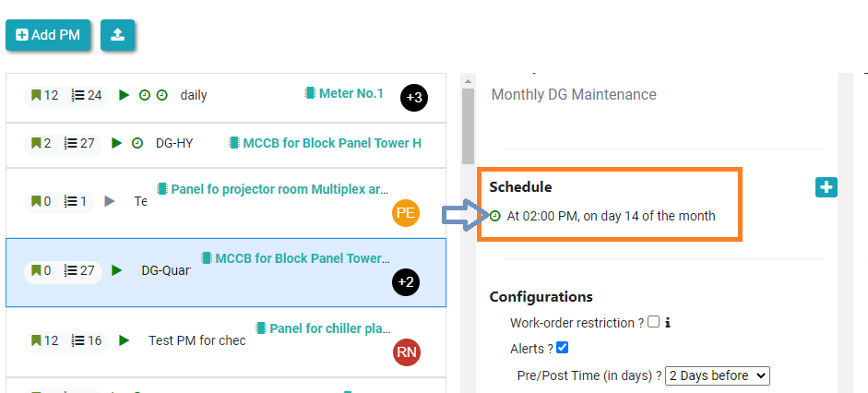Screen dimensions: 868x393
Task: Click the upload PM icon button
Action: click(117, 35)
